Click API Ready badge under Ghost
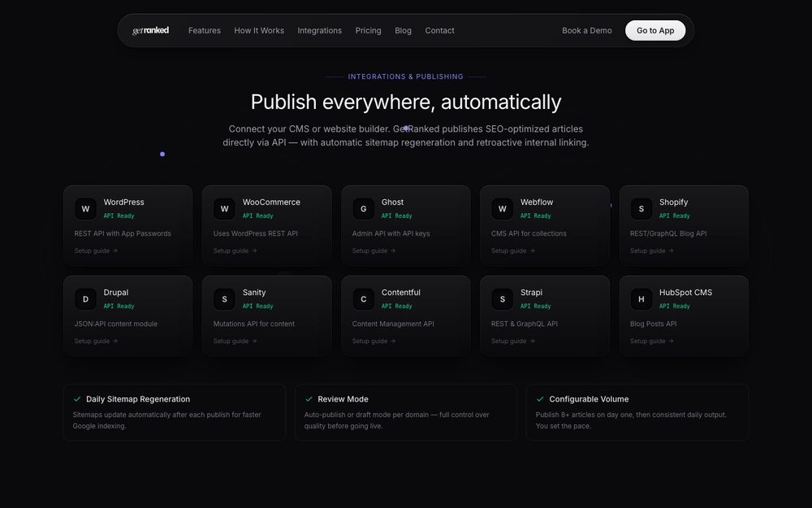This screenshot has width=812, height=508. [397, 215]
